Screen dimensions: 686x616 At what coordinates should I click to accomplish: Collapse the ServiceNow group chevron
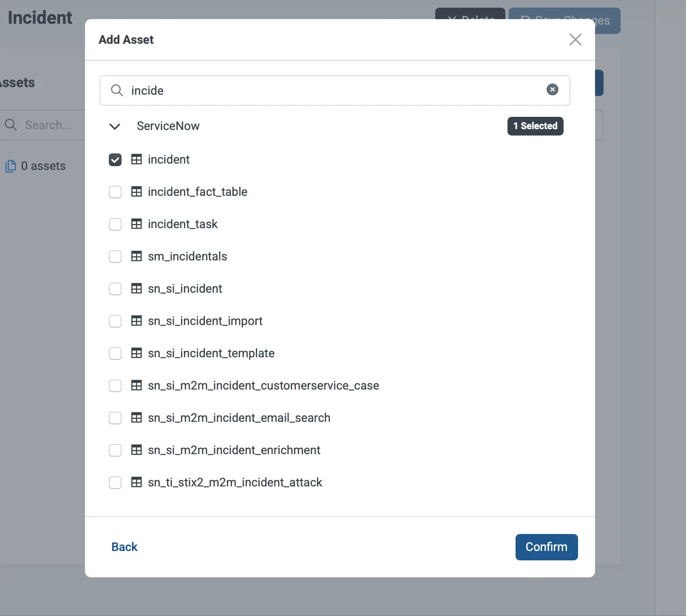[x=115, y=126]
